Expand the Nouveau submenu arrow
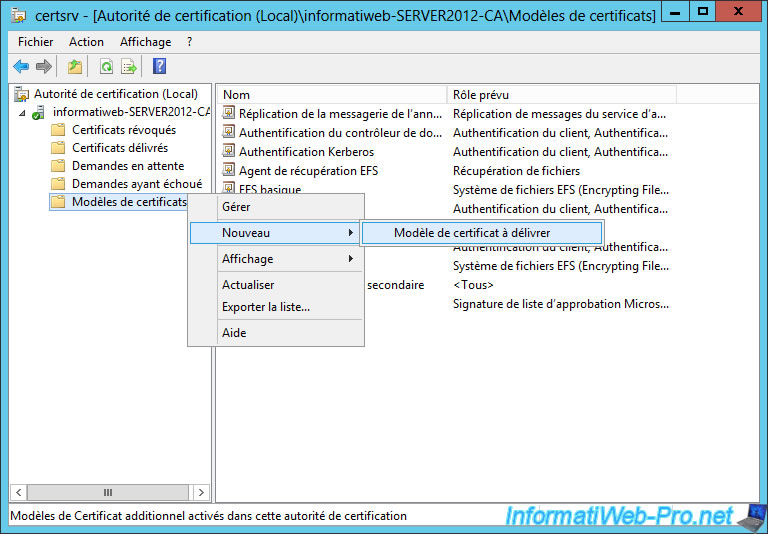Image resolution: width=768 pixels, height=534 pixels. click(x=351, y=233)
